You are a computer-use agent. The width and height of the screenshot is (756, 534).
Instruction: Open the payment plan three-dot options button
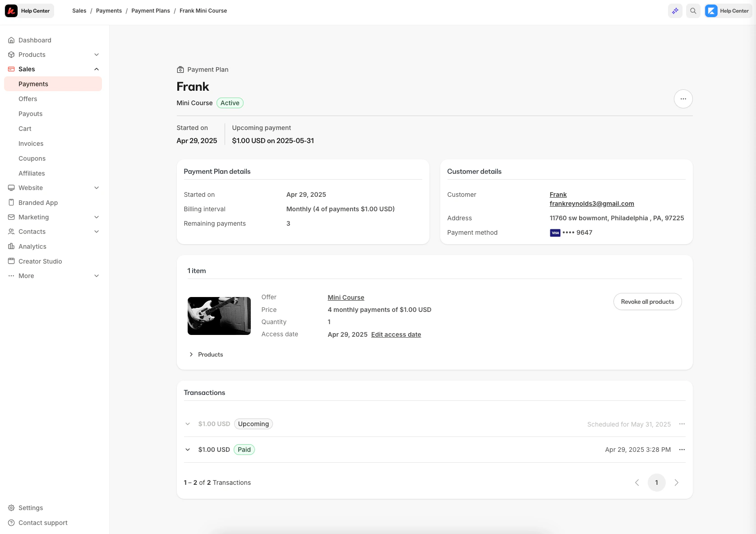(683, 99)
